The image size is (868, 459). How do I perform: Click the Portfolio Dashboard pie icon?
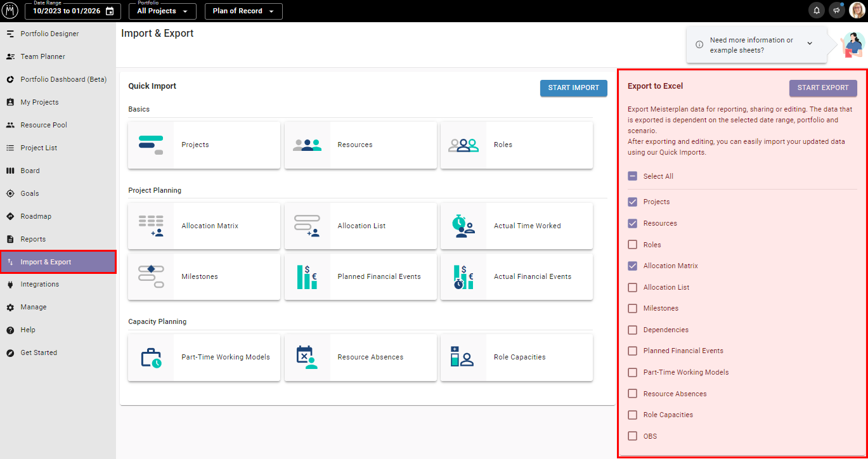tap(10, 79)
